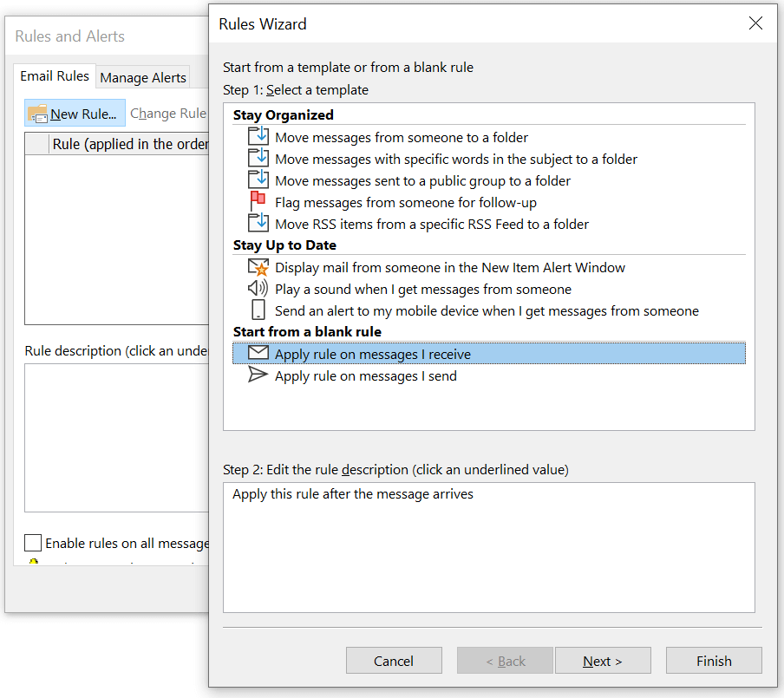This screenshot has width=784, height=698.
Task: Click the envelope icon for messages I receive
Action: [x=258, y=353]
